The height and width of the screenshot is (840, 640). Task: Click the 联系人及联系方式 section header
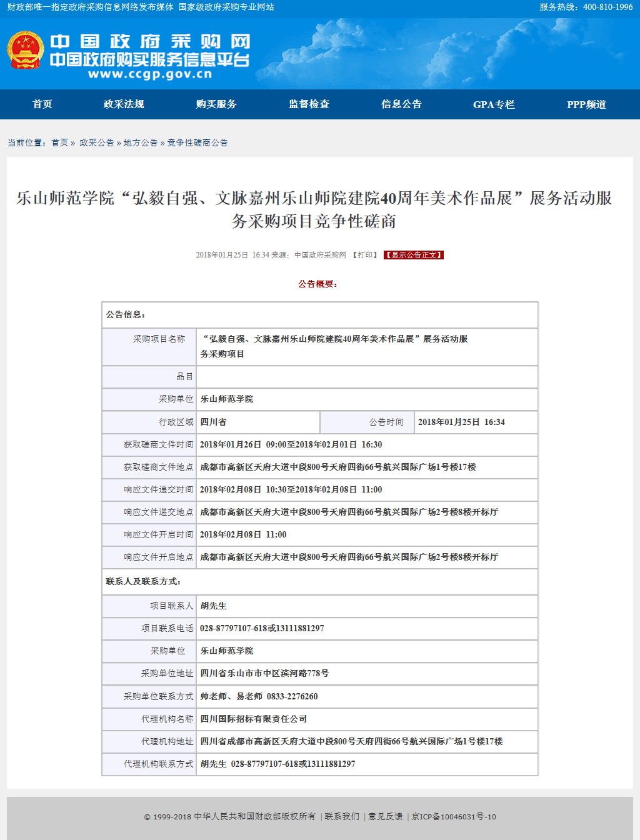(143, 581)
